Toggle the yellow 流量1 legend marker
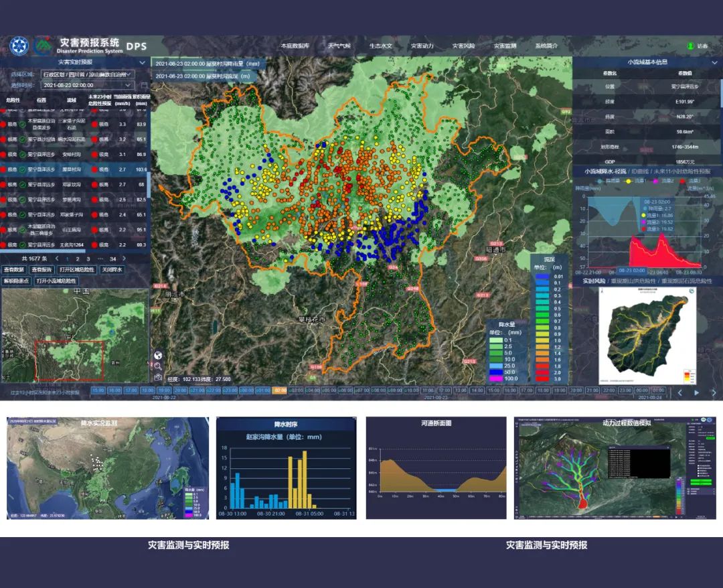723x588 pixels. coord(628,181)
